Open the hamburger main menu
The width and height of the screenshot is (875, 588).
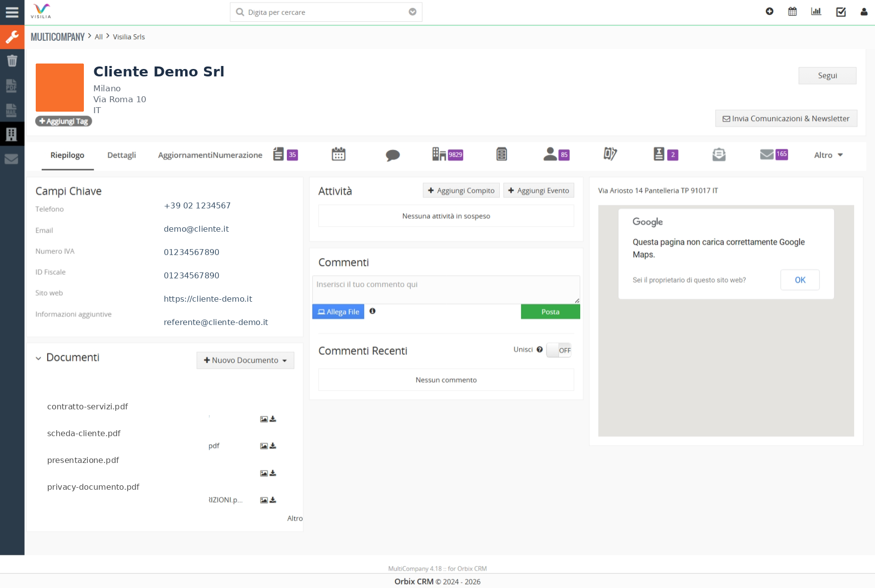click(x=12, y=12)
